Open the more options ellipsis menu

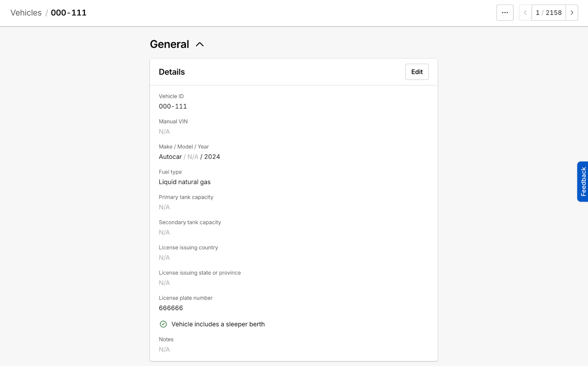(x=505, y=13)
